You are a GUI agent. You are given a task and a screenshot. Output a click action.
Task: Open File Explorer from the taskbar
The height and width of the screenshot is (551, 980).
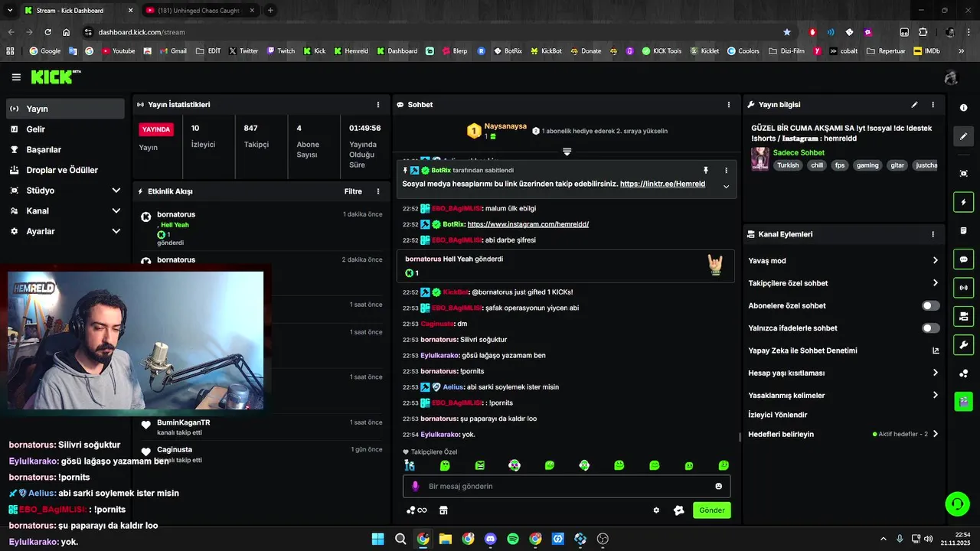[x=446, y=539]
